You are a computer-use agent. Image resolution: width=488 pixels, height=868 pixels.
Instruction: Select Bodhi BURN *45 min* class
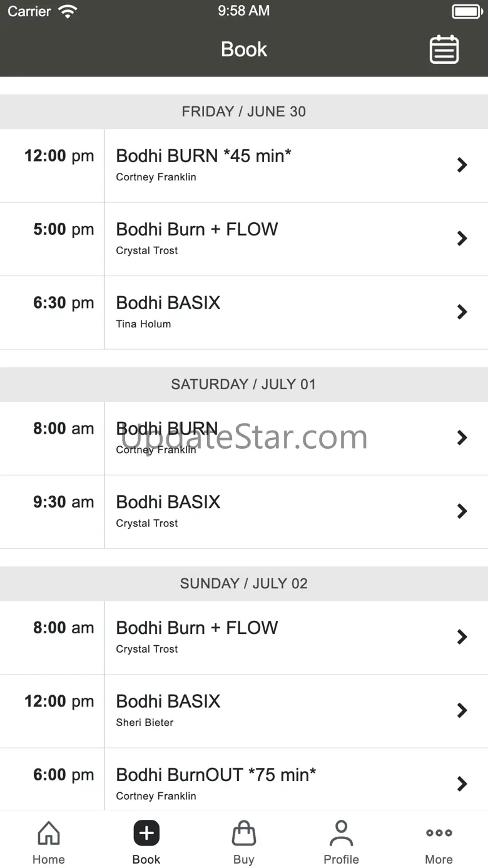(x=204, y=156)
